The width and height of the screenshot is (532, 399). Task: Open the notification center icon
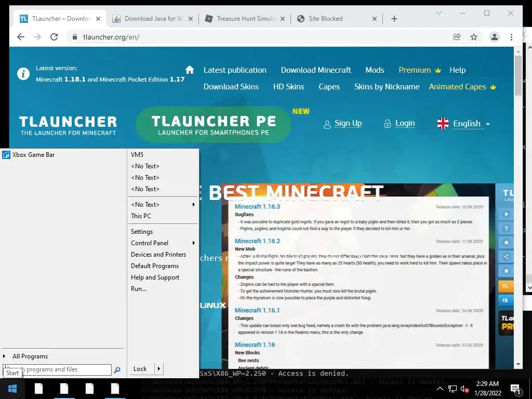tap(516, 389)
